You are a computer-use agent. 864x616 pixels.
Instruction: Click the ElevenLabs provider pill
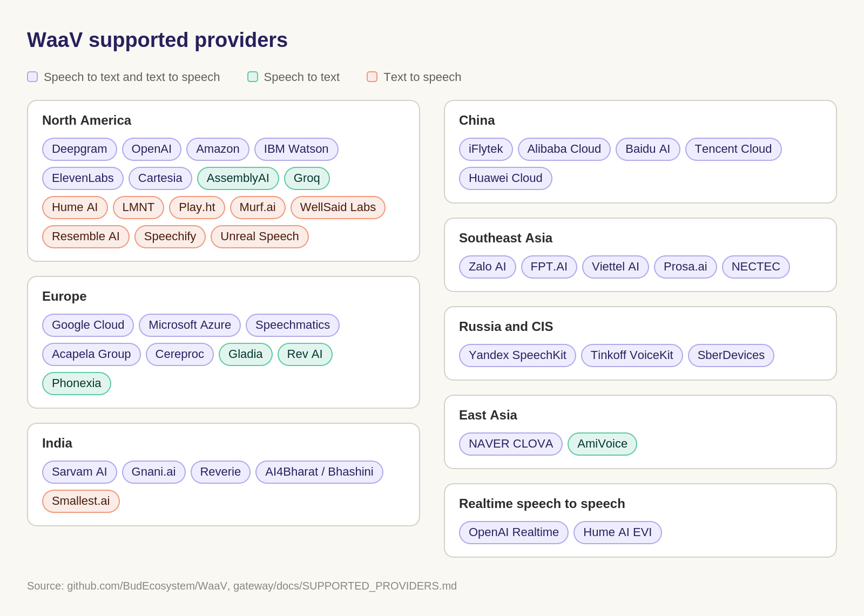(83, 178)
